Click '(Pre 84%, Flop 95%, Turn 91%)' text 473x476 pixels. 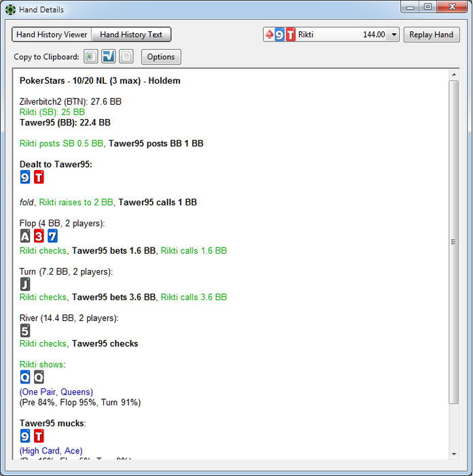click(80, 403)
